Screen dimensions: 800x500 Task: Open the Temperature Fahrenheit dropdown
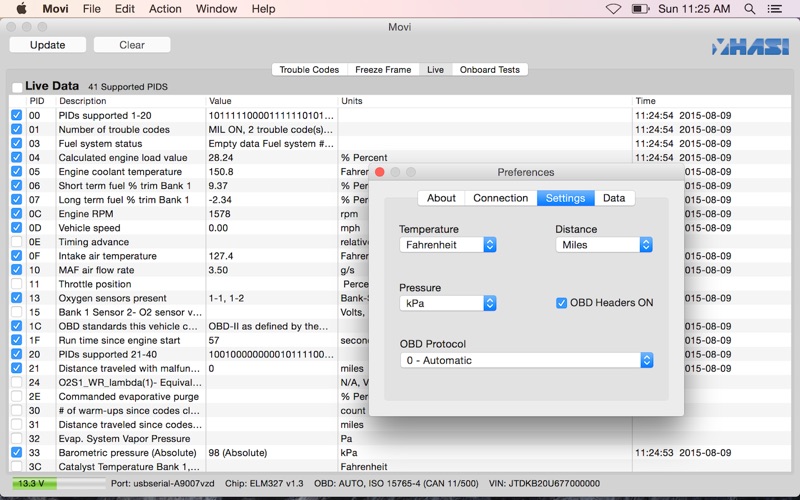tap(448, 245)
